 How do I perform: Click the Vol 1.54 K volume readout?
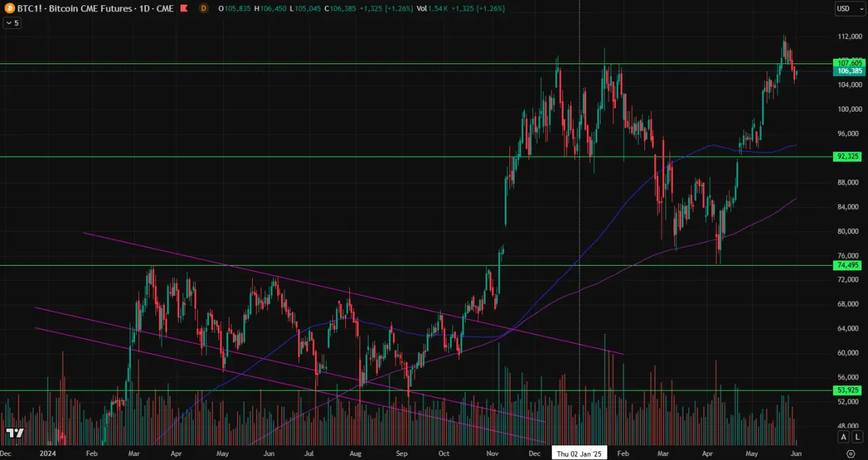pos(434,8)
